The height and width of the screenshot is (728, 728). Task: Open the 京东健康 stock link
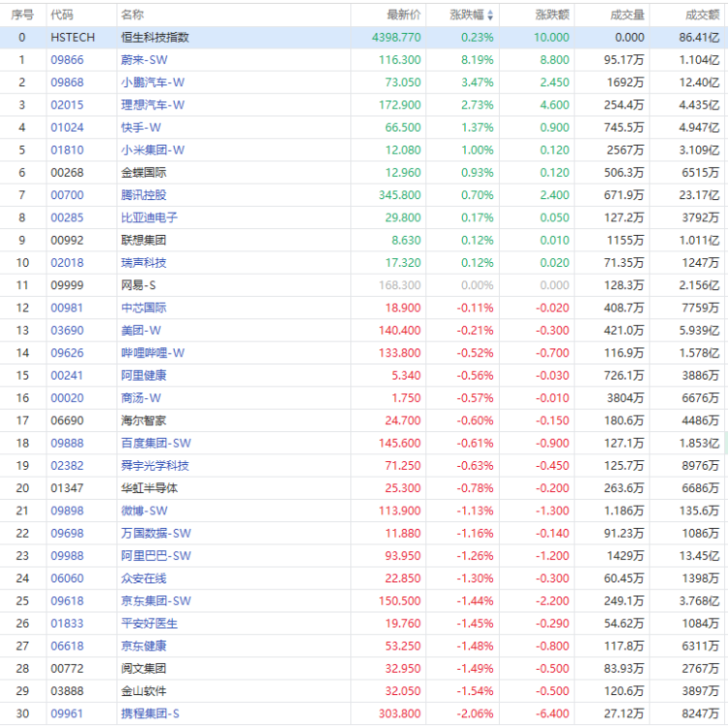point(144,646)
